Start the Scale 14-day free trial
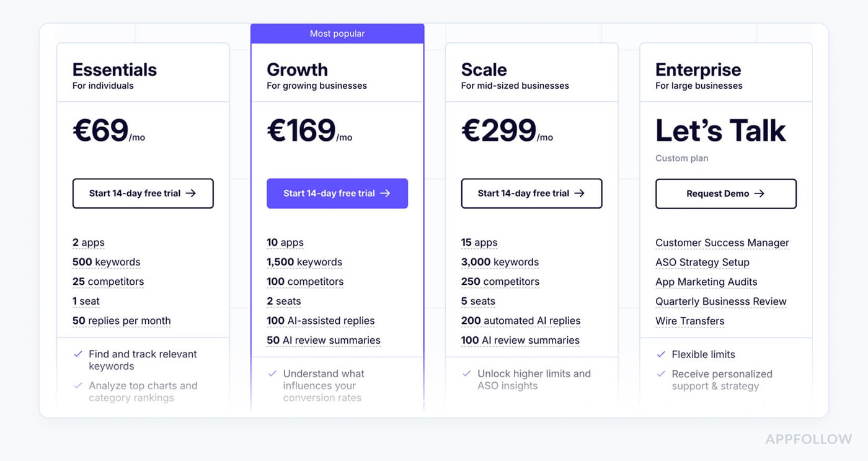 531,194
